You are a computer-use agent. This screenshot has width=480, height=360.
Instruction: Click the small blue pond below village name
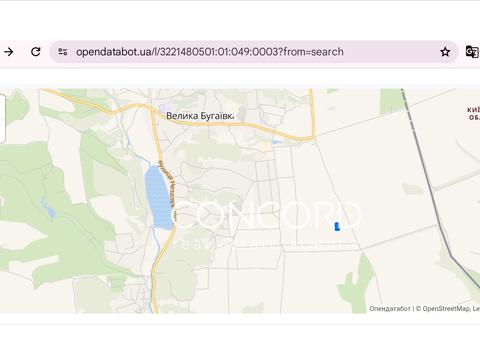(277, 142)
